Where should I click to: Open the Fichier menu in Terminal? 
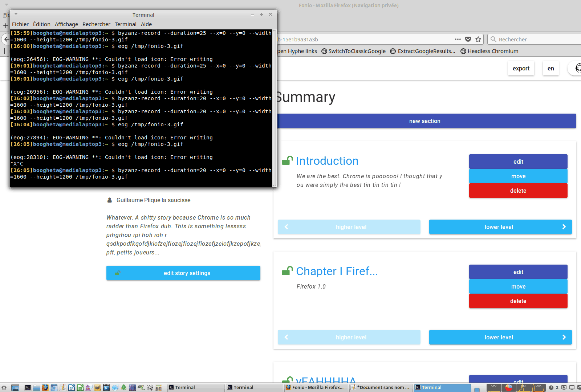20,24
